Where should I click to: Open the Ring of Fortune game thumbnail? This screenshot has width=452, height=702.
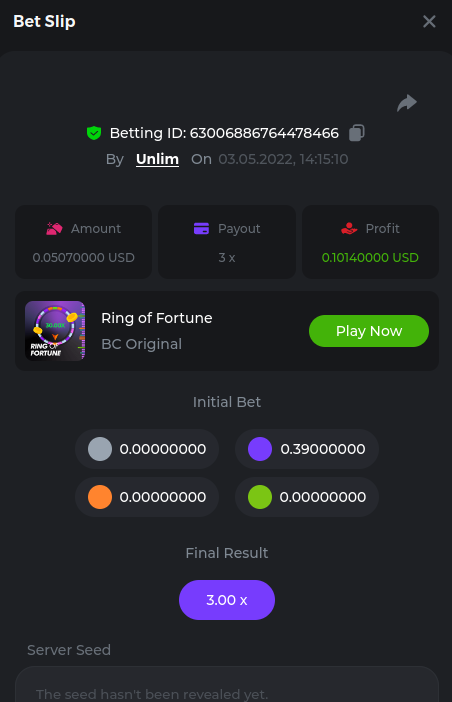coord(55,331)
